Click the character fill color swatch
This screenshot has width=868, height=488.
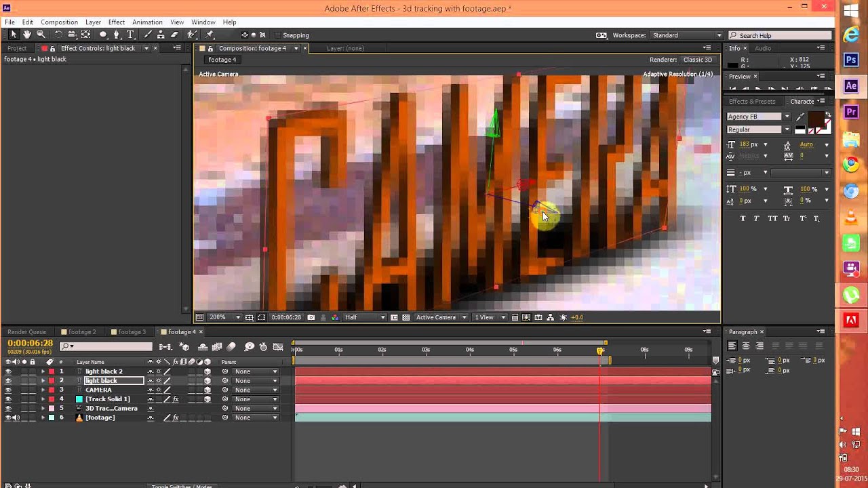click(x=816, y=120)
